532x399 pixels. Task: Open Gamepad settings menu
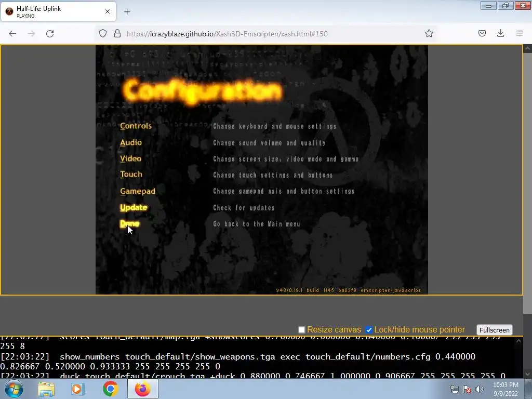tap(137, 191)
